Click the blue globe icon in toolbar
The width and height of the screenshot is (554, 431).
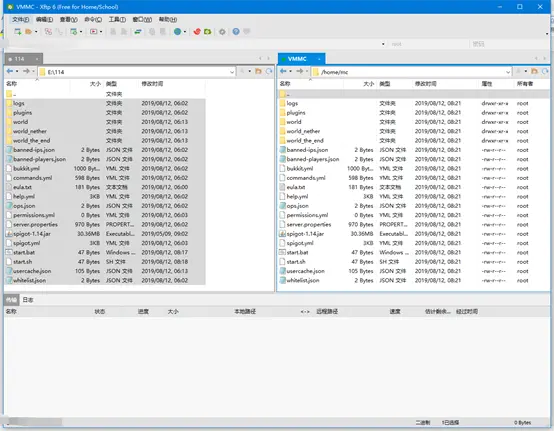click(177, 32)
